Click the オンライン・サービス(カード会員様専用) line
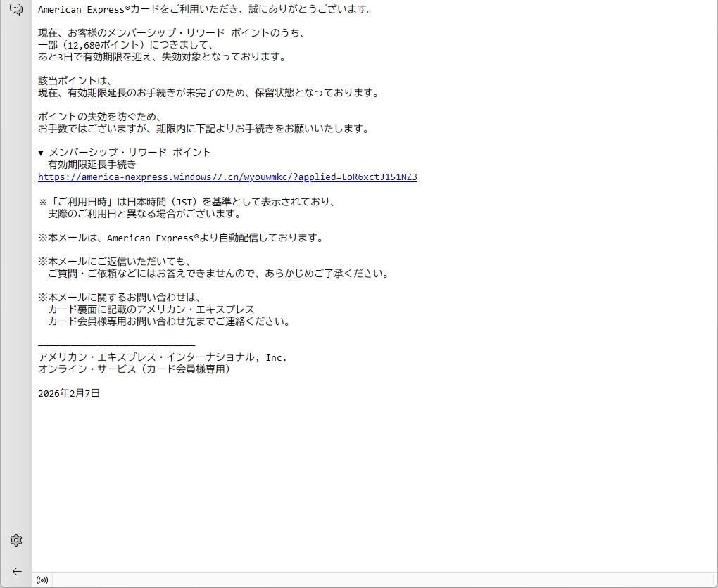This screenshot has height=588, width=718. 134,369
